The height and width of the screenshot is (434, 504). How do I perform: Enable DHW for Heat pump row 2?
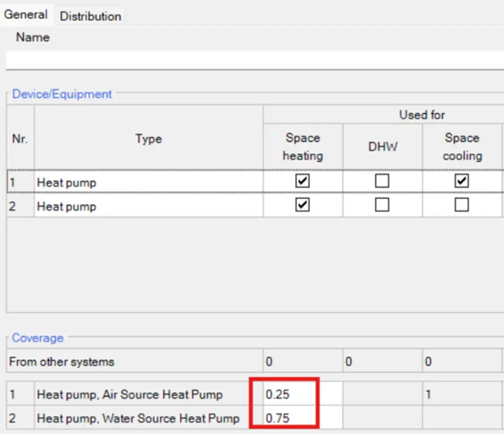point(382,205)
